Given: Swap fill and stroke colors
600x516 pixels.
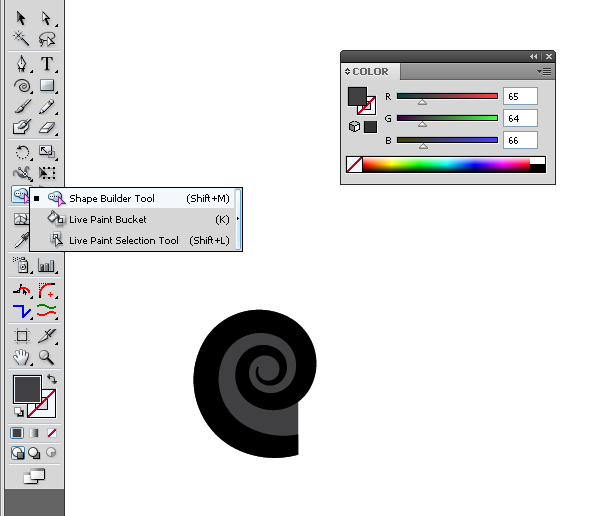Looking at the screenshot, I should 52,379.
